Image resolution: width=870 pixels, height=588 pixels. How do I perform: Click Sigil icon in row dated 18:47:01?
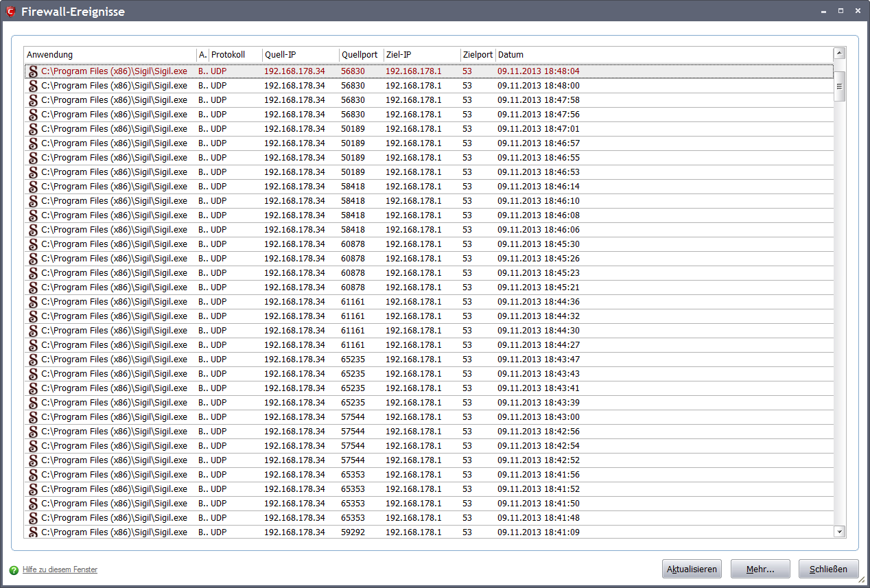pos(33,129)
